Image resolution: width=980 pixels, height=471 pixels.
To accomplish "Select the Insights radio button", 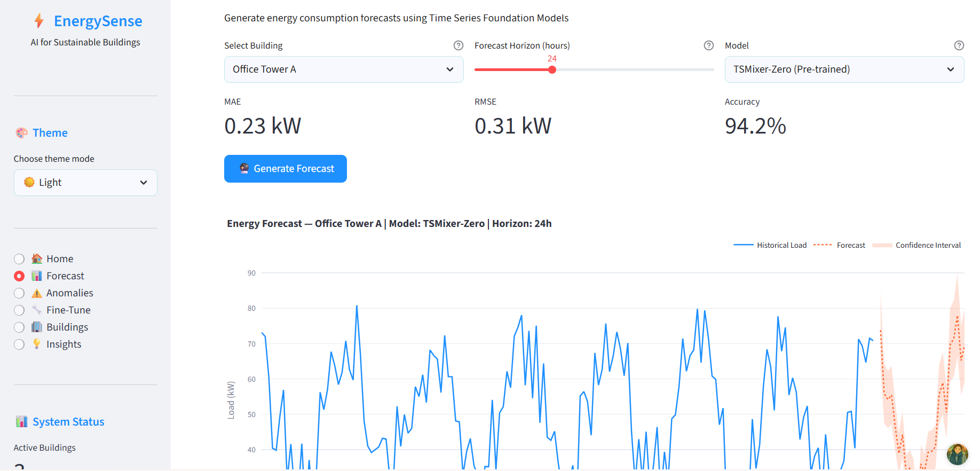I will 19,344.
